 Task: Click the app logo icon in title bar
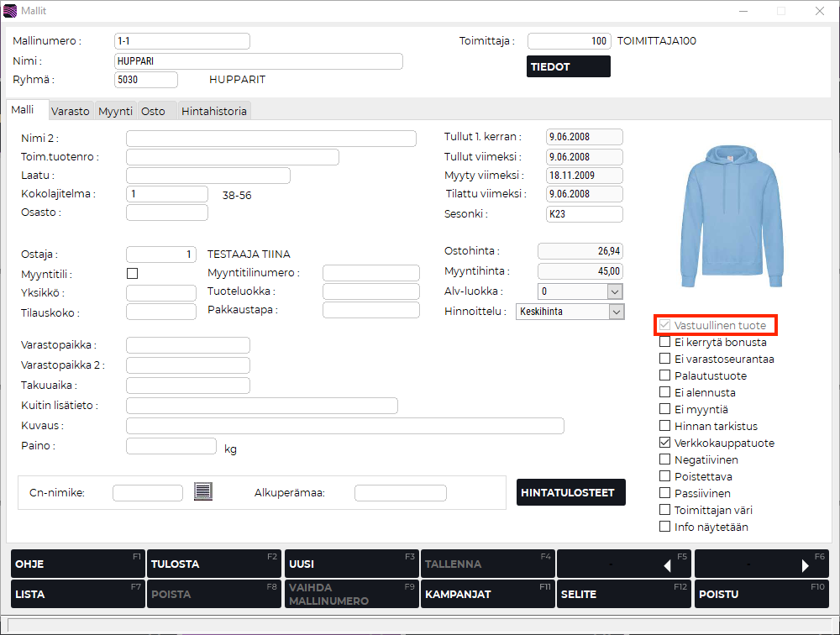(x=10, y=11)
